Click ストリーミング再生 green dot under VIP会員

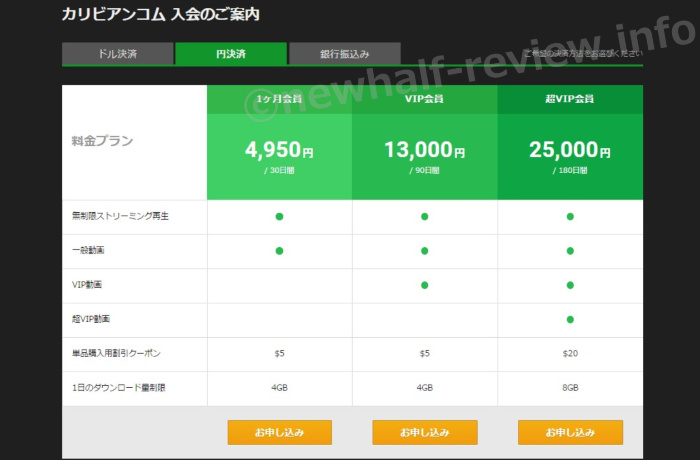(x=425, y=217)
